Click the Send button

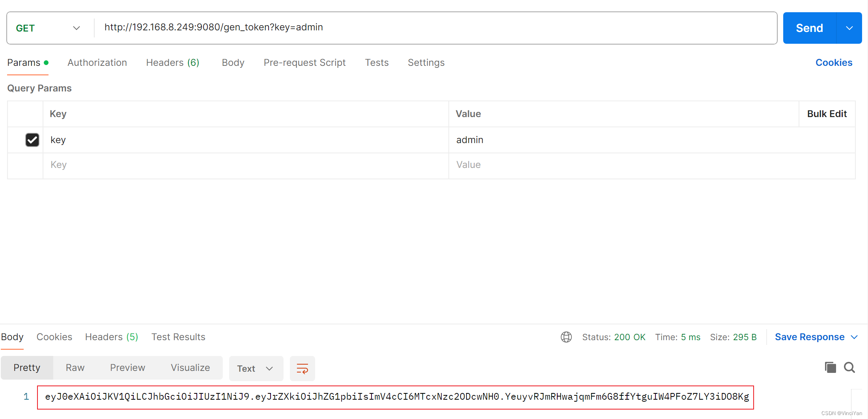pyautogui.click(x=809, y=28)
